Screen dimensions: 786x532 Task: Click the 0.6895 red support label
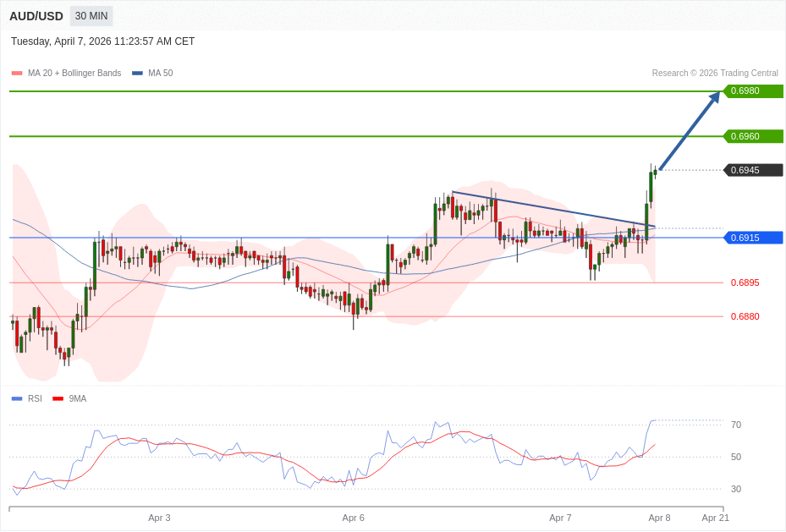pyautogui.click(x=745, y=282)
